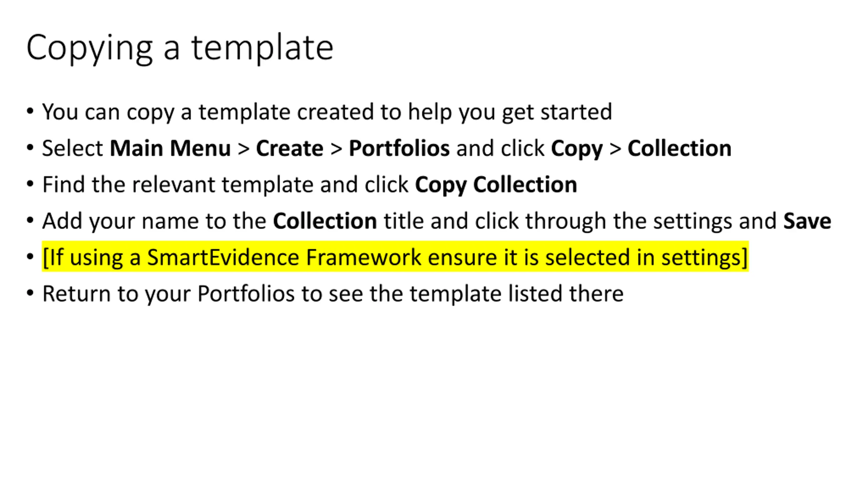The width and height of the screenshot is (868, 488).
Task: Click bold "Copy" after "and click" in second bullet
Action: 577,149
